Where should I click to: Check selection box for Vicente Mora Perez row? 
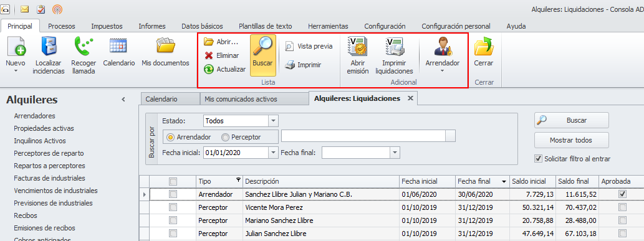tap(173, 207)
